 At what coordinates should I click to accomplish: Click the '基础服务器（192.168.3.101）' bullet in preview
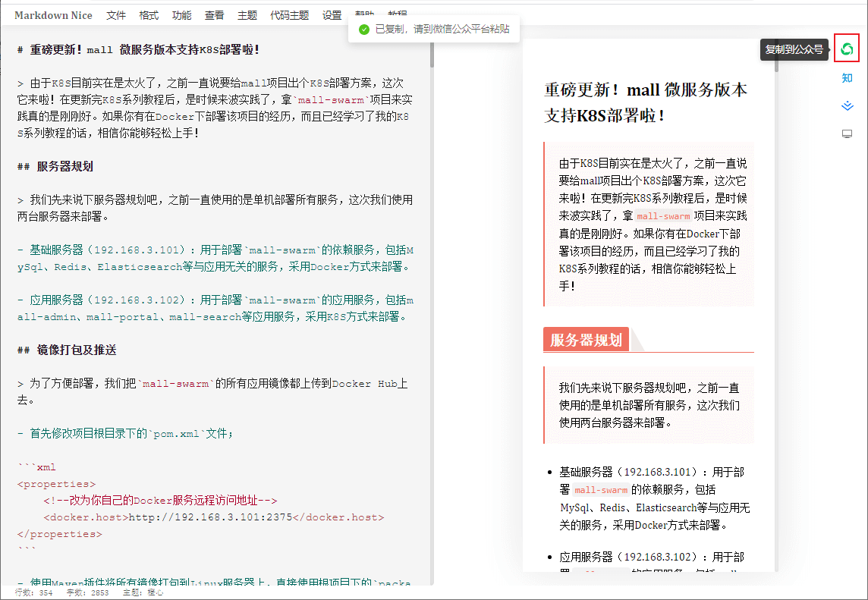click(x=654, y=498)
